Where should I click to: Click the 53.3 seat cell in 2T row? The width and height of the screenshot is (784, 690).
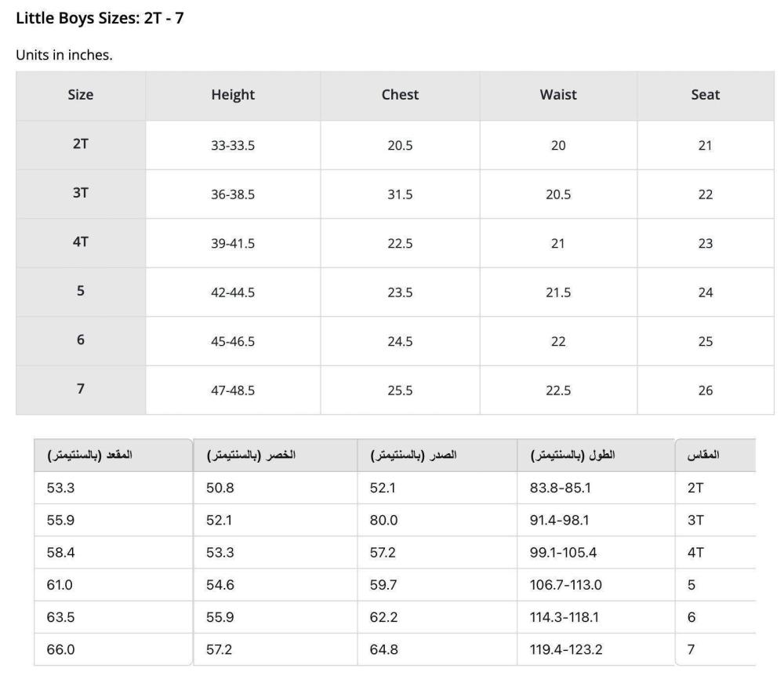60,488
